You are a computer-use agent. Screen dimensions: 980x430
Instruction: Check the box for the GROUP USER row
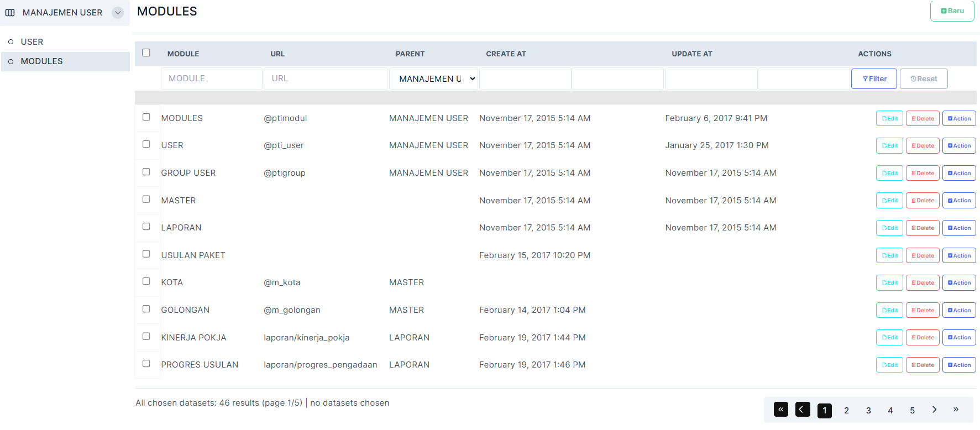tap(146, 172)
